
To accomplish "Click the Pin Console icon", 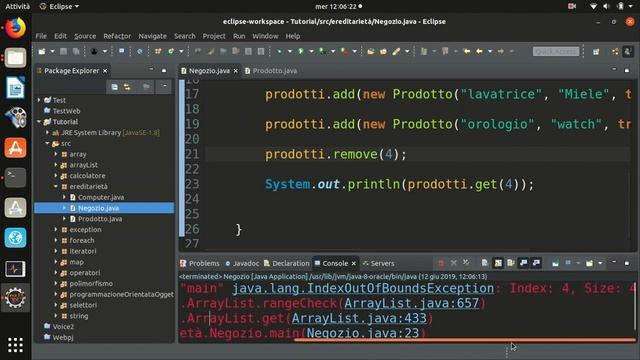I will pos(556,263).
